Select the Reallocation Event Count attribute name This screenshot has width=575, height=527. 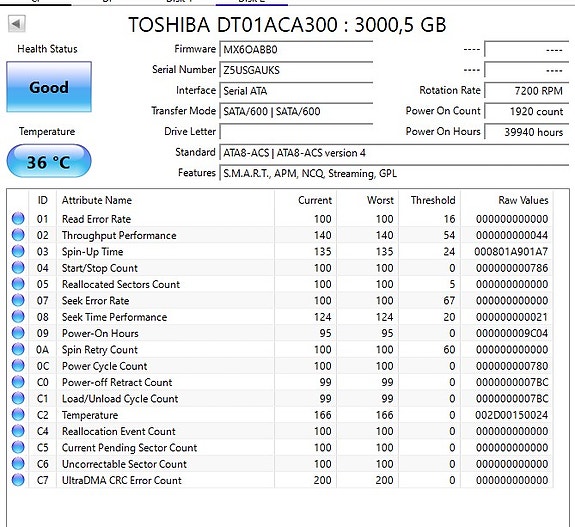119,431
